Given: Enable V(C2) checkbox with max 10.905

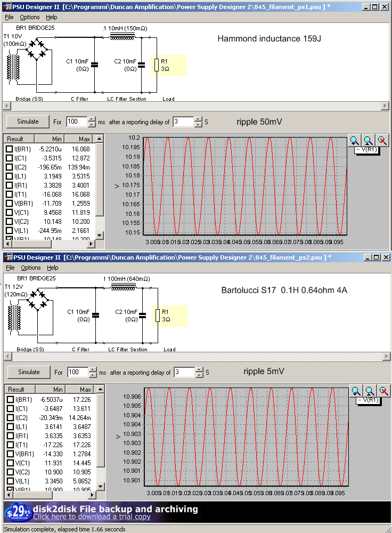Looking at the screenshot, I should click(x=10, y=472).
